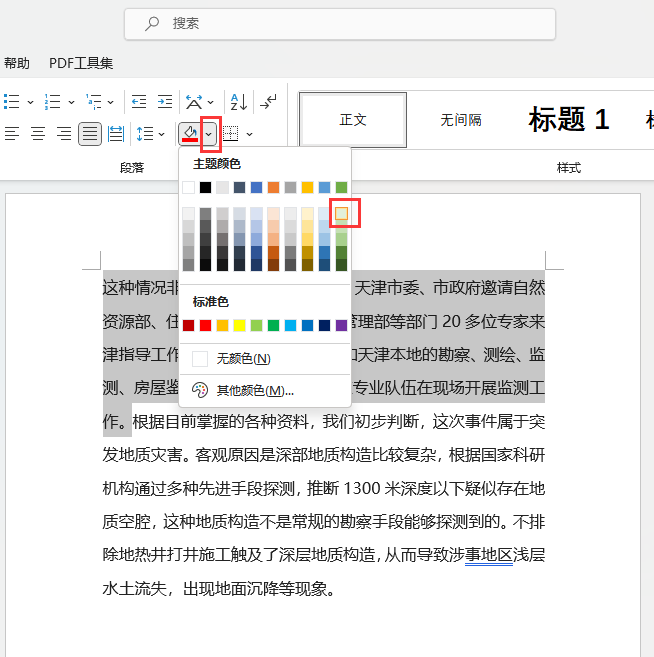Select orange theme color swatch

click(273, 187)
